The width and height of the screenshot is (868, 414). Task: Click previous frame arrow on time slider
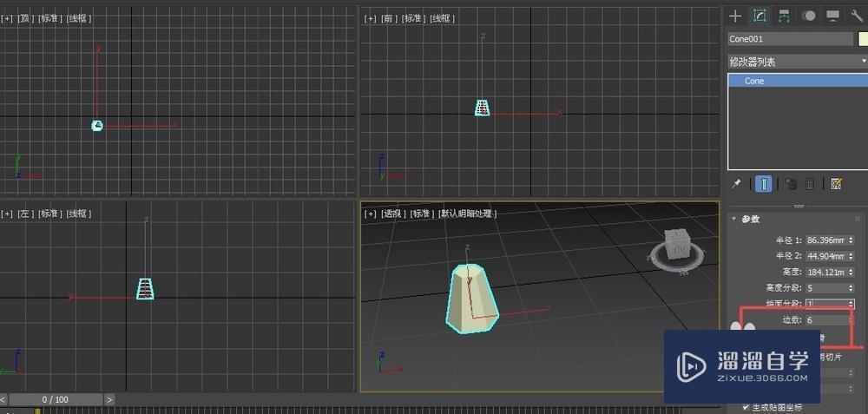click(x=3, y=399)
